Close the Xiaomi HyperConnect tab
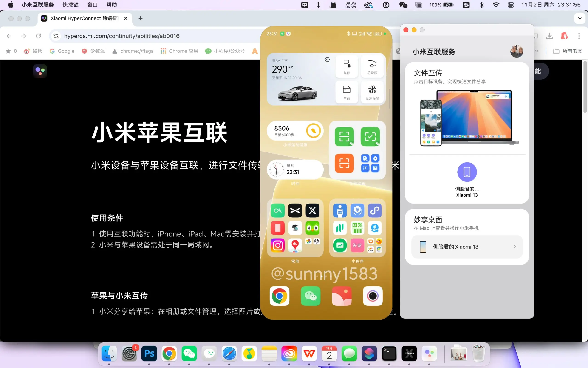 pyautogui.click(x=126, y=18)
